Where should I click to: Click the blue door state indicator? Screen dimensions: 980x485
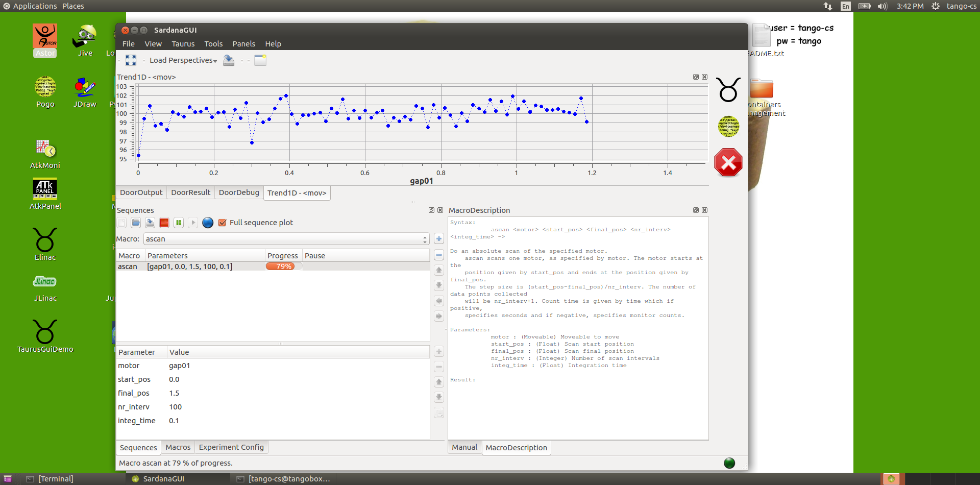(208, 223)
